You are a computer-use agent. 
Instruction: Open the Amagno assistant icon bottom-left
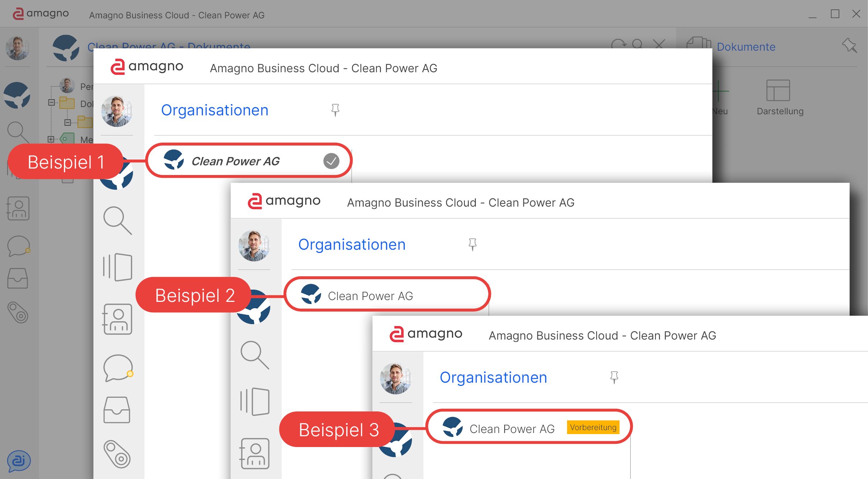pyautogui.click(x=18, y=461)
